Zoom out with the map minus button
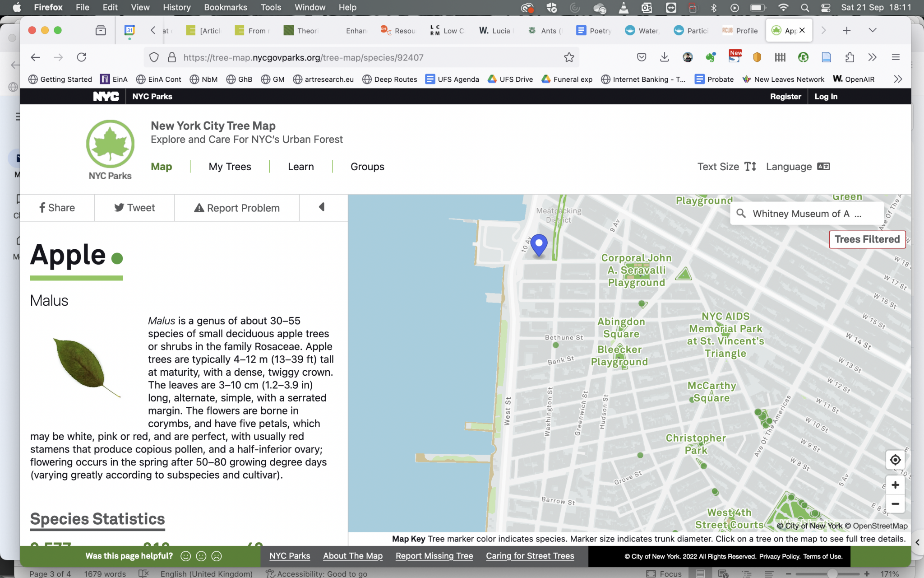This screenshot has width=924, height=578. coord(895,503)
